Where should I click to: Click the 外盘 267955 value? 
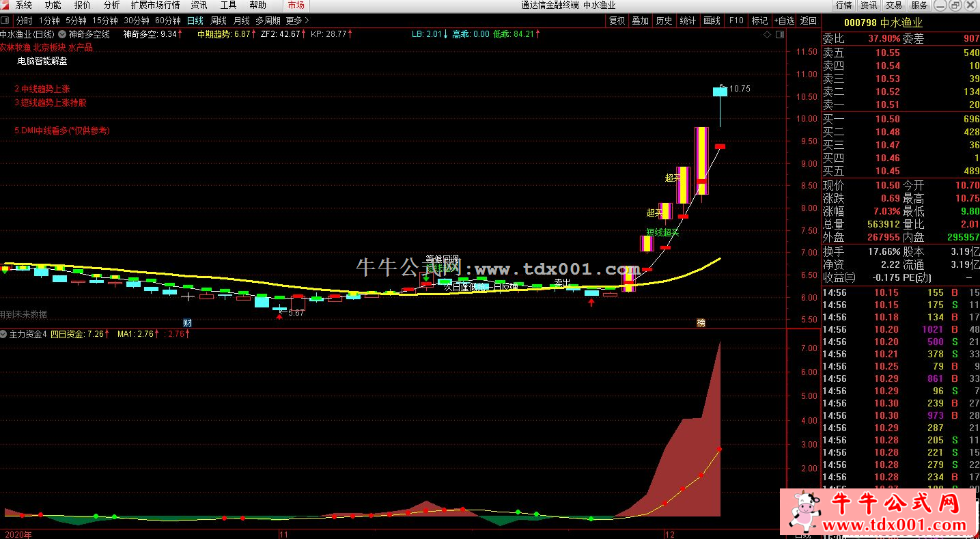click(x=884, y=238)
